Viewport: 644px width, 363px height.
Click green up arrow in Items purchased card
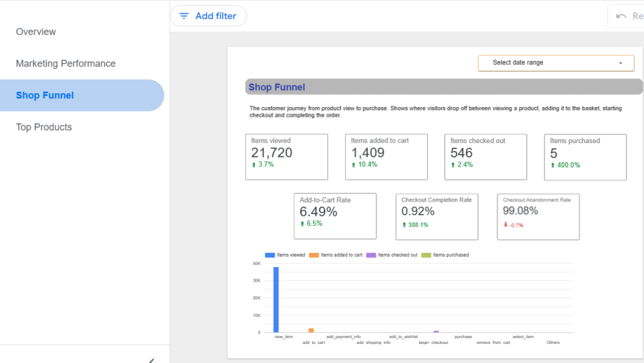tap(553, 165)
